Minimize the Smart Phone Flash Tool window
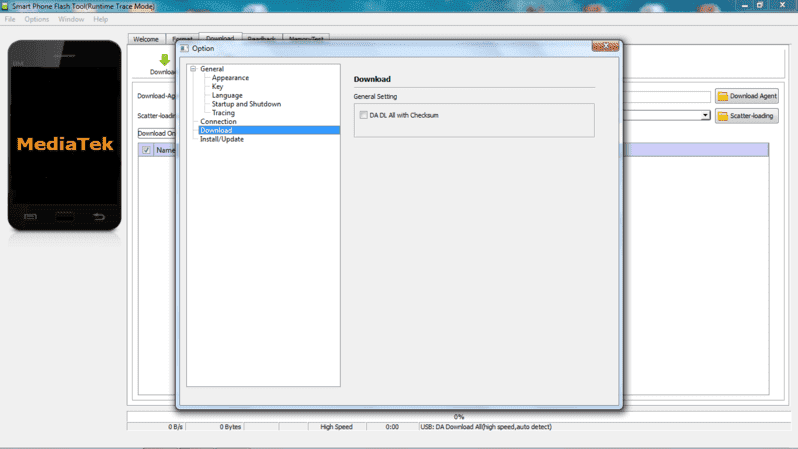 click(x=745, y=5)
